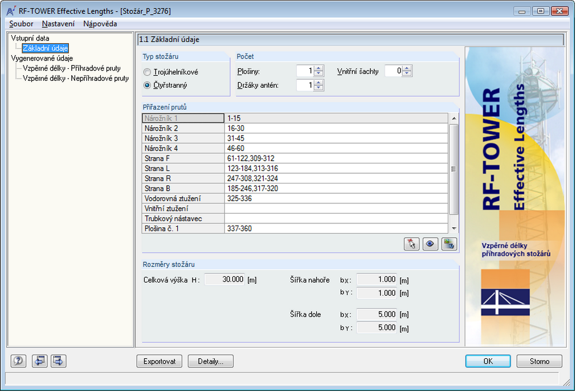576x392 pixels.
Task: Click the pick members pointer icon
Action: pyautogui.click(x=411, y=244)
